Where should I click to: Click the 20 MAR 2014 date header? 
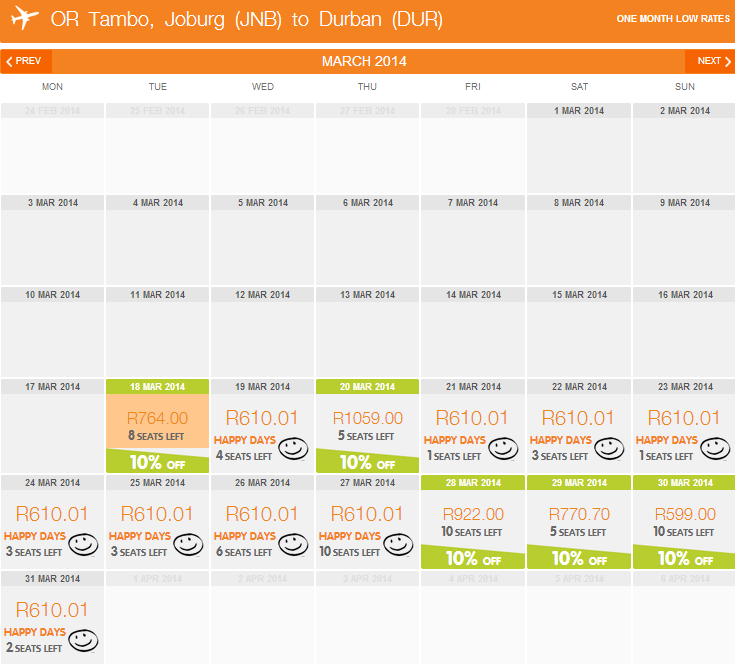click(x=368, y=387)
